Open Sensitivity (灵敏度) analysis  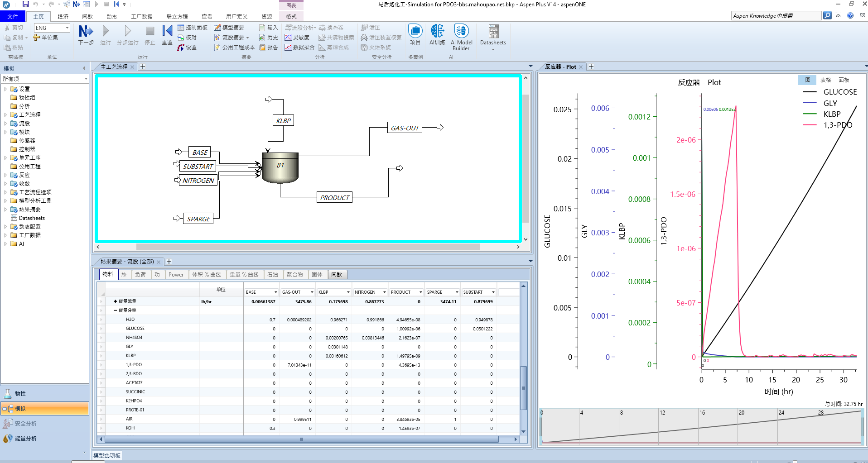pyautogui.click(x=297, y=38)
